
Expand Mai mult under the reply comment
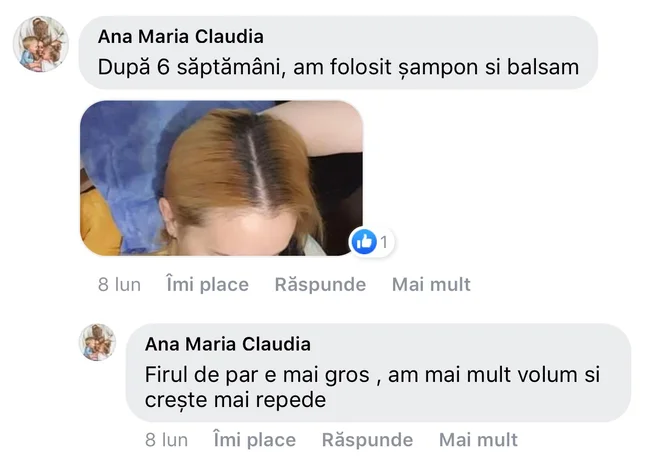pos(478,440)
